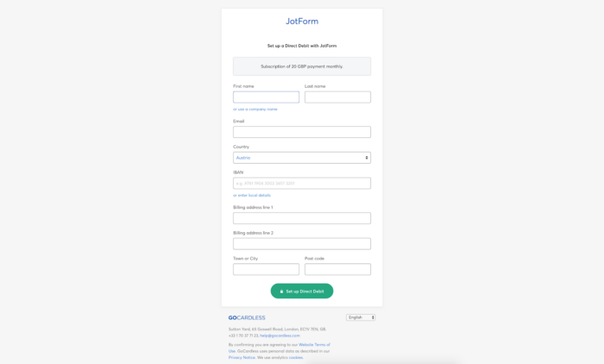
Task: Select Billing address line 2 field
Action: (302, 244)
